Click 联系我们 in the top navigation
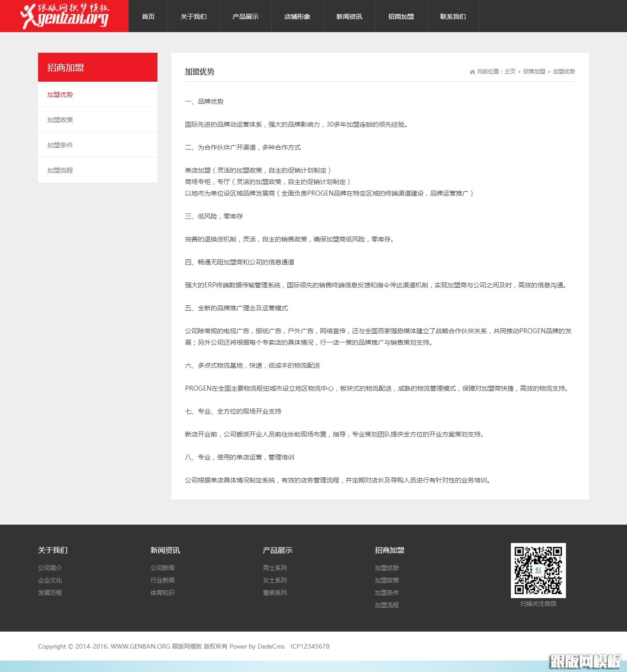 453,17
